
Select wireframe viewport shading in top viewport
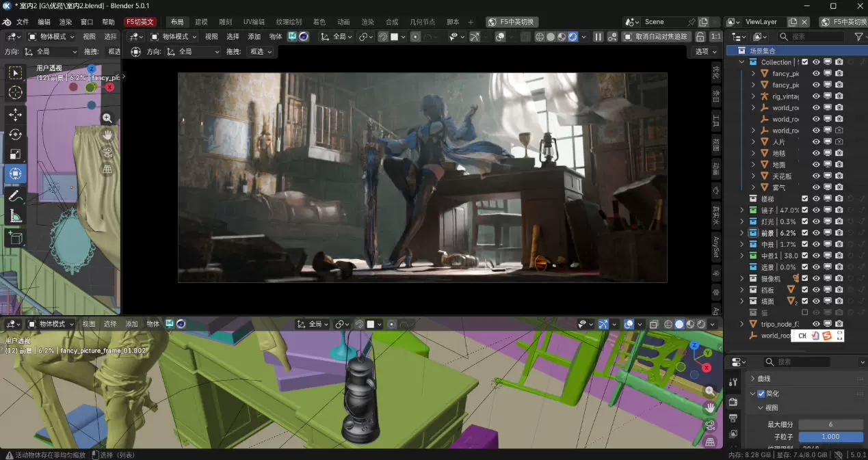[x=540, y=37]
